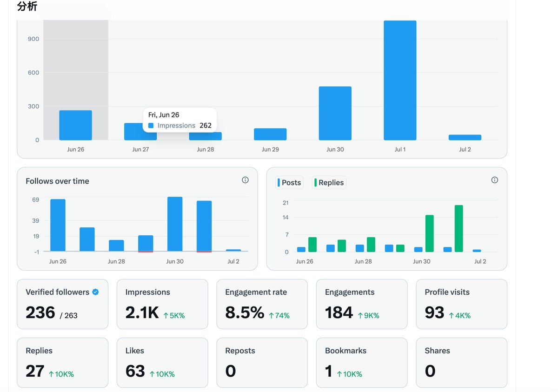The width and height of the screenshot is (558, 392).
Task: Click the Jun 30 impressions bar
Action: tap(335, 113)
